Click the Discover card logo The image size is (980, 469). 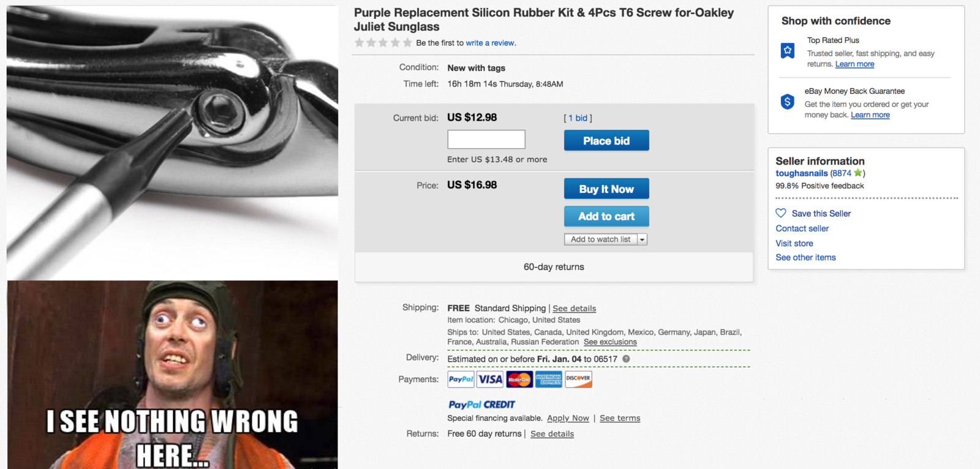click(578, 380)
